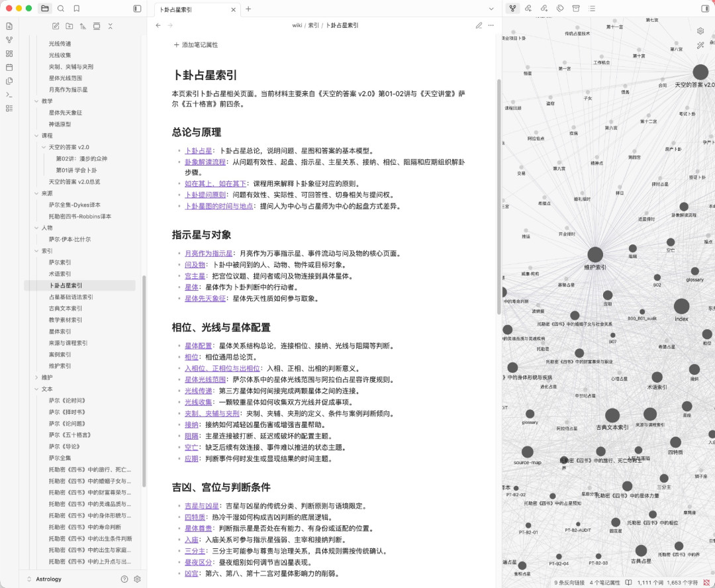Open the tab list dropdown
715x588 pixels.
point(491,9)
